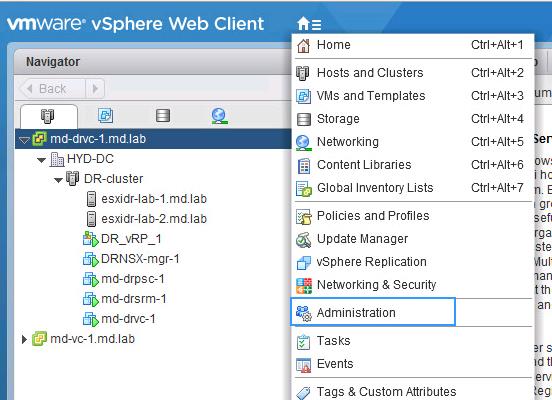Screen dimensions: 552x400
Task: Switch to Storage navigator tab
Action: [163, 115]
